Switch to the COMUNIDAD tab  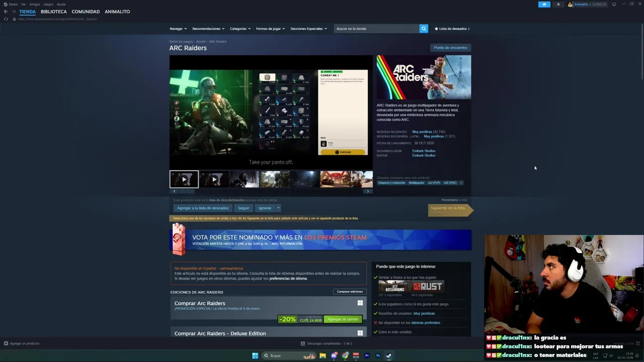86,12
